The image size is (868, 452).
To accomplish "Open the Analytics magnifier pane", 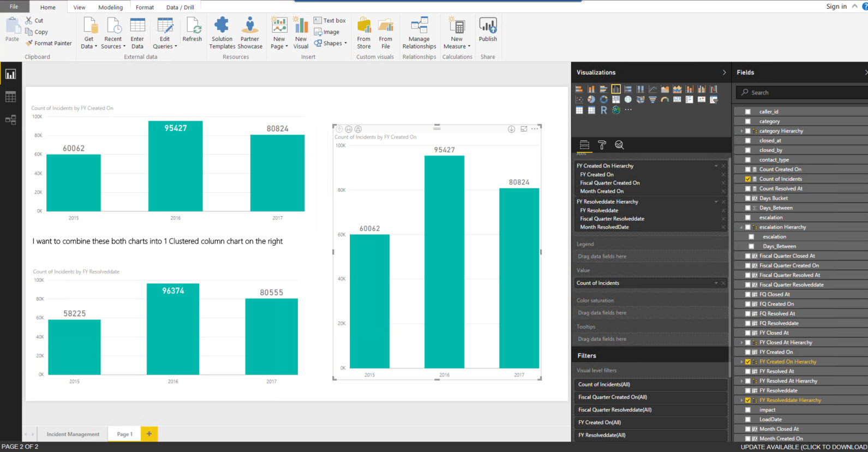I will 619,145.
